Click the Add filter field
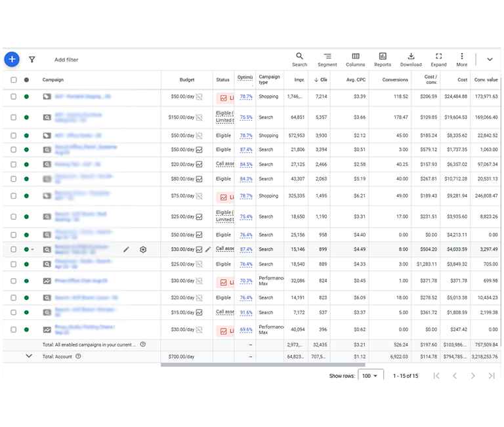 tap(66, 60)
